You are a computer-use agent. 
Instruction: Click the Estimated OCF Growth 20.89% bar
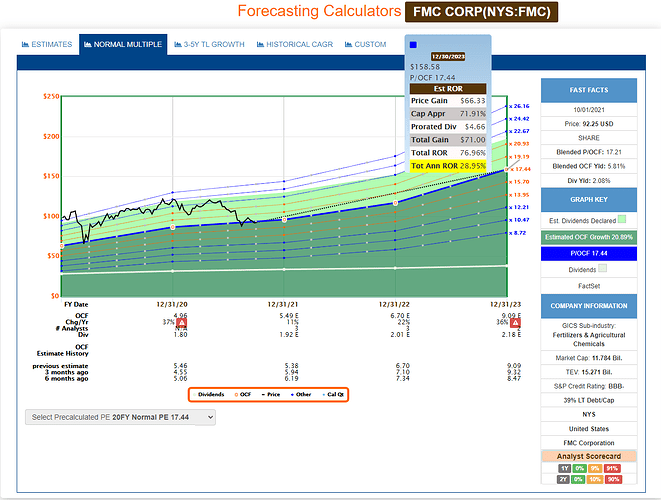[588, 237]
